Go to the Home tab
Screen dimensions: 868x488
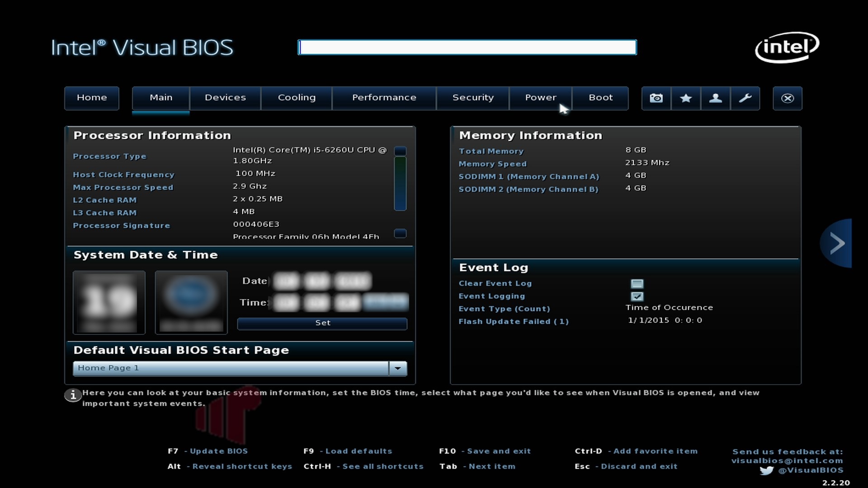92,98
